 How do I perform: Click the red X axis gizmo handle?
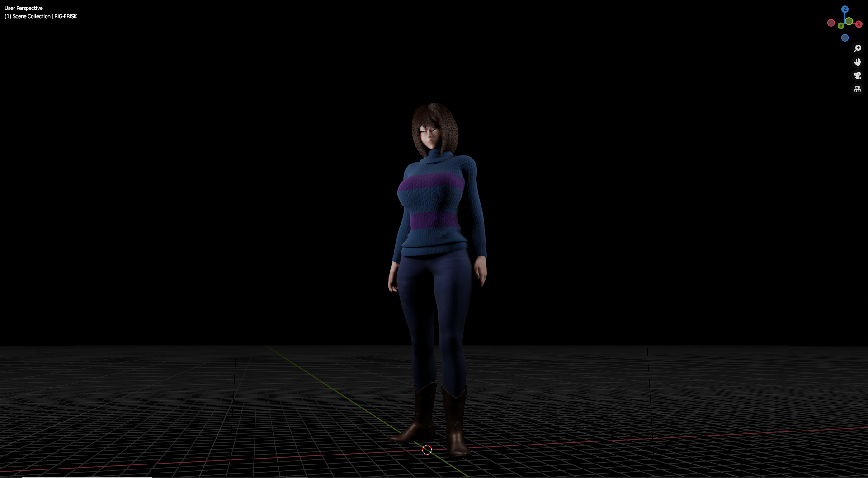click(859, 24)
